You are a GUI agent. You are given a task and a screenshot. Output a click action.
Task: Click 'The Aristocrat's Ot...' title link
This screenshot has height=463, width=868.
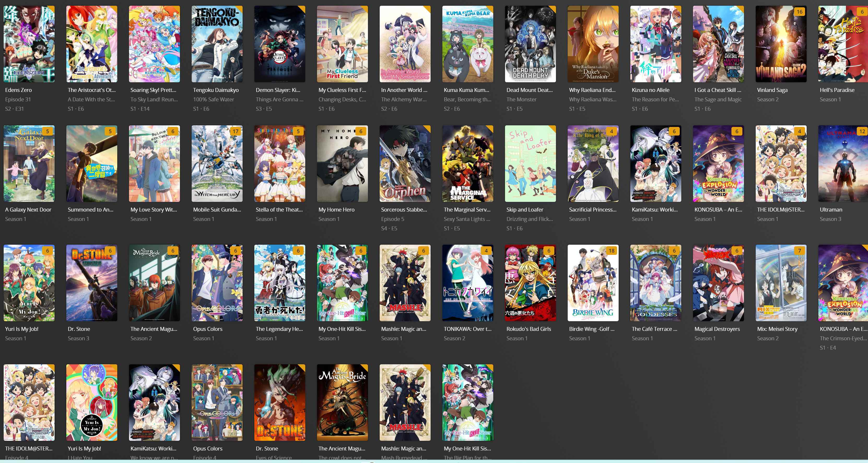pyautogui.click(x=92, y=90)
